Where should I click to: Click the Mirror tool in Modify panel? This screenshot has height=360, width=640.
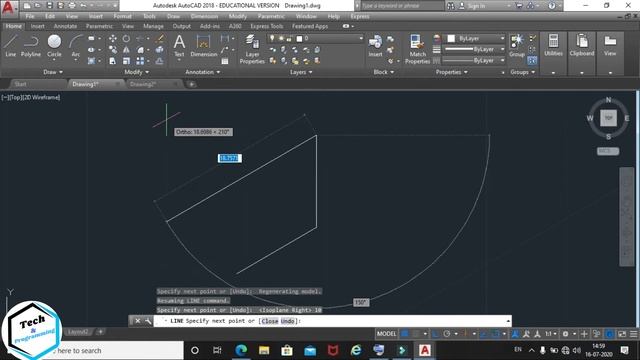coord(126,50)
